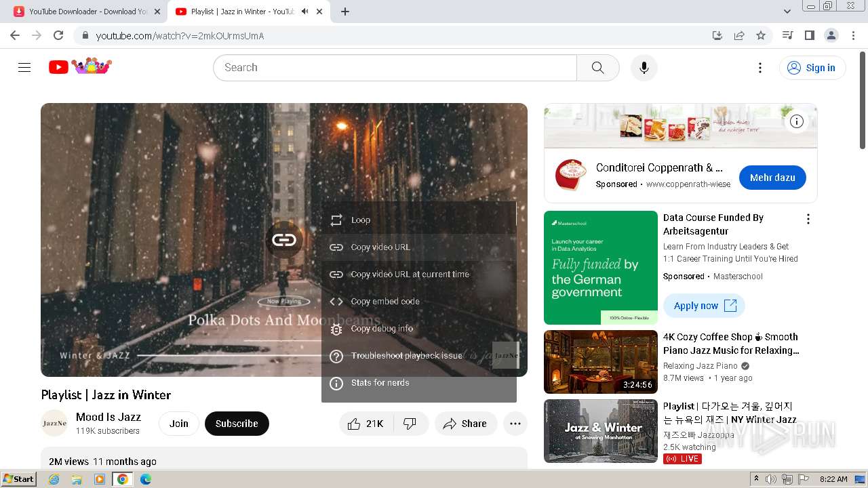Image resolution: width=868 pixels, height=488 pixels.
Task: Open more actions menu below the video
Action: click(515, 424)
